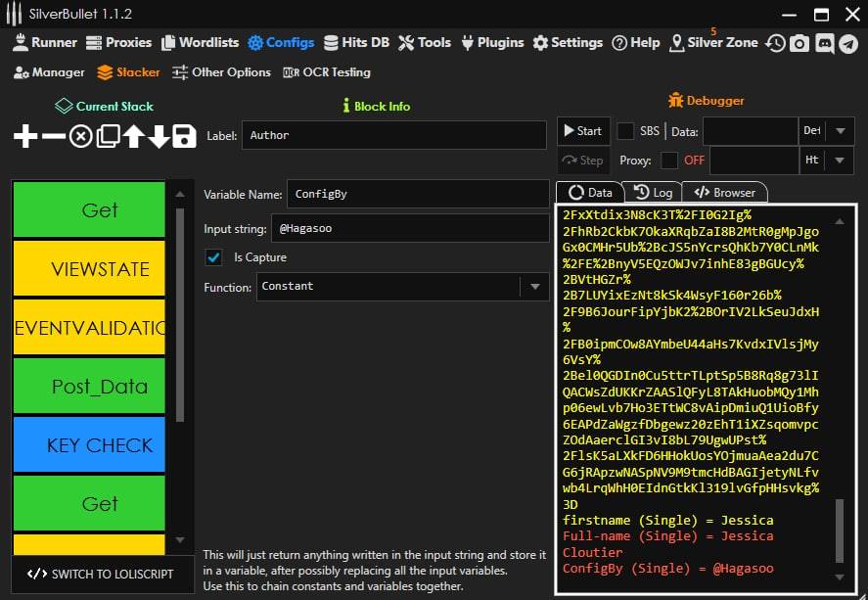Viewport: 868px width, 600px height.
Task: Enable the SBS checkbox
Action: [x=625, y=131]
